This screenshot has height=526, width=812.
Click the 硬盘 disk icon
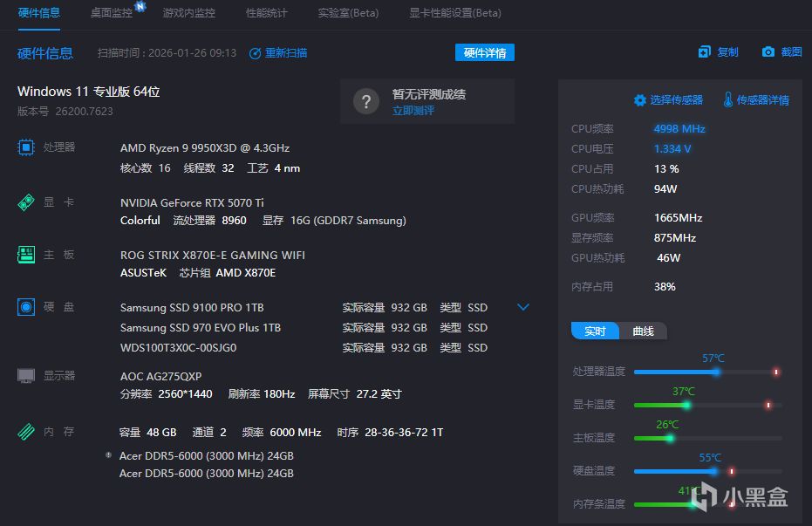(26, 307)
